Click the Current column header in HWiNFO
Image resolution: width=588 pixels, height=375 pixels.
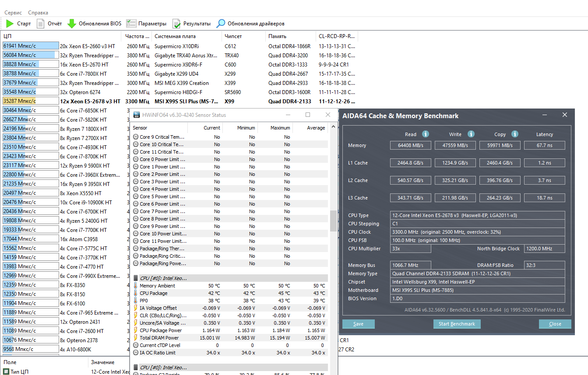pos(205,128)
